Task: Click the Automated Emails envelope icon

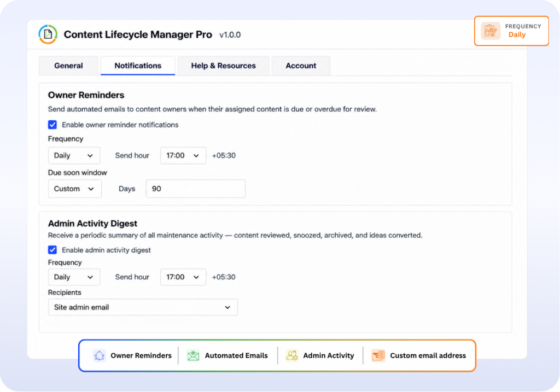Action: tap(193, 355)
